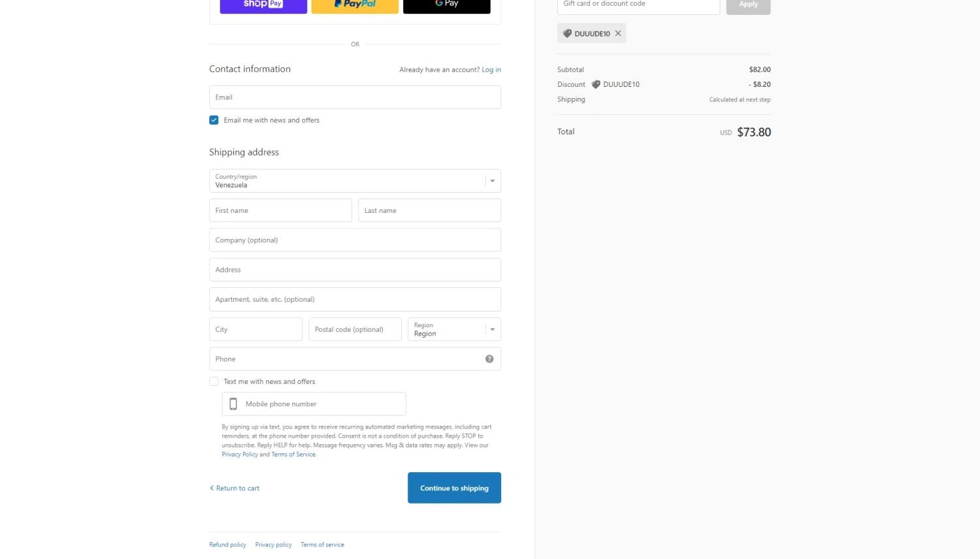The height and width of the screenshot is (559, 980).
Task: Click the Continue to shipping button
Action: [x=454, y=488]
